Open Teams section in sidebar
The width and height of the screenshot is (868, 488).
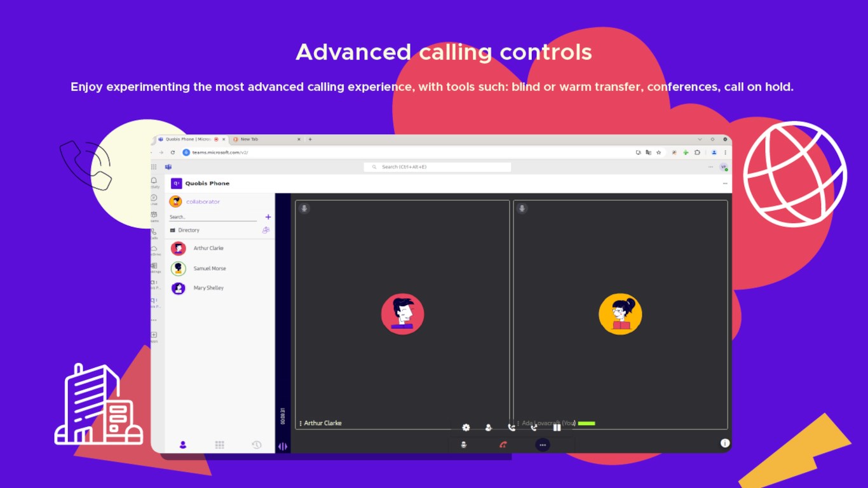click(154, 217)
